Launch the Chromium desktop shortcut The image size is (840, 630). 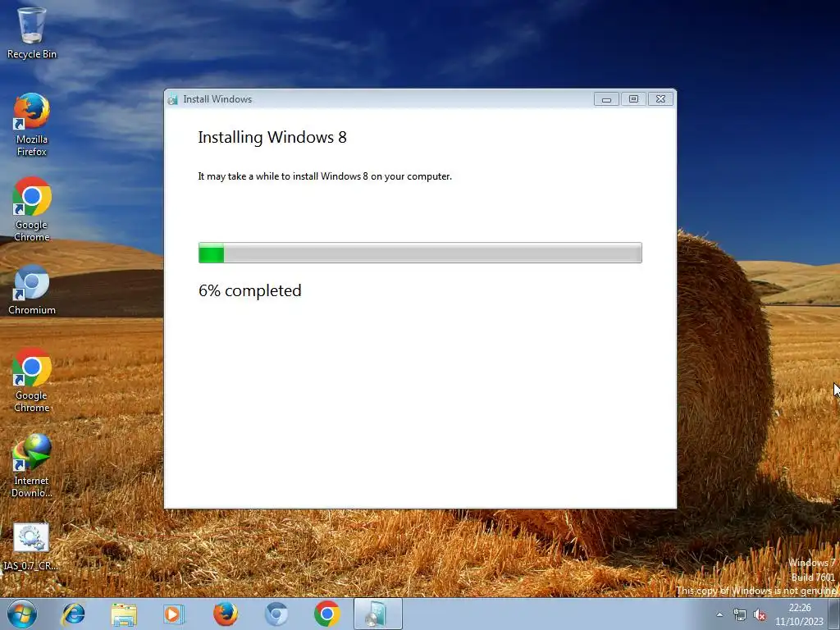(x=32, y=290)
